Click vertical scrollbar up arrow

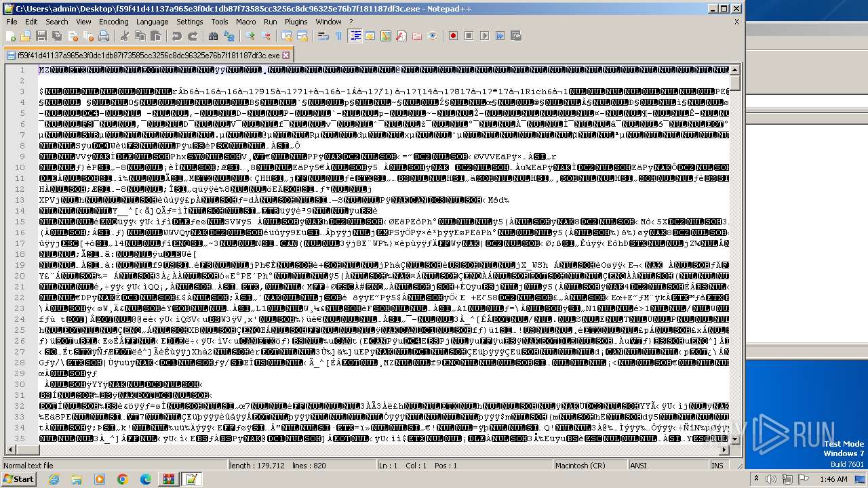click(735, 70)
